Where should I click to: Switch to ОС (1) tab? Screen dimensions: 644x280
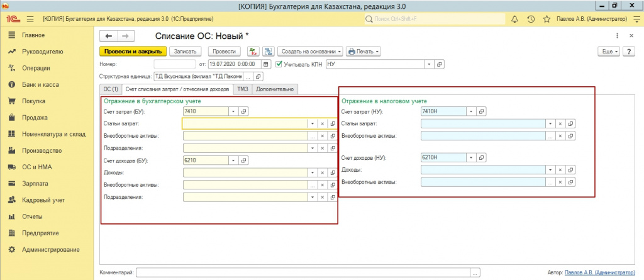tap(111, 89)
